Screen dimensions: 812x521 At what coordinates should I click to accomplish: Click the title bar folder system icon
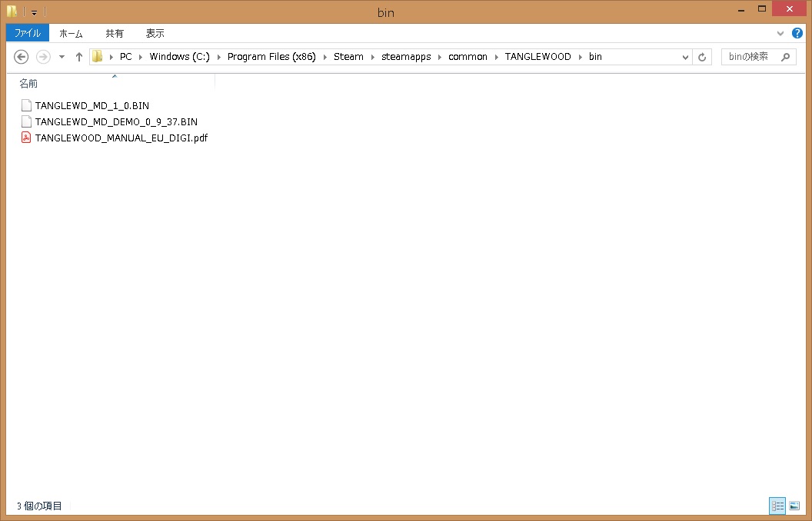(x=12, y=12)
